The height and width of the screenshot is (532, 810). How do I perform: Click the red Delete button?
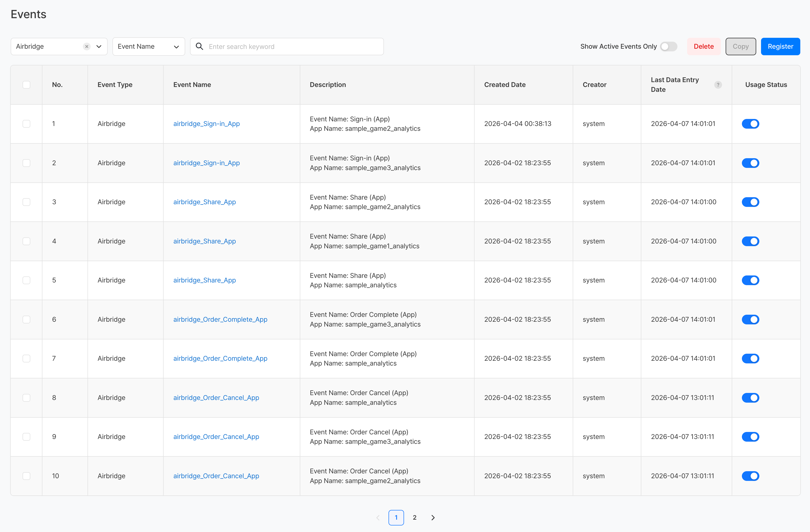tap(703, 47)
